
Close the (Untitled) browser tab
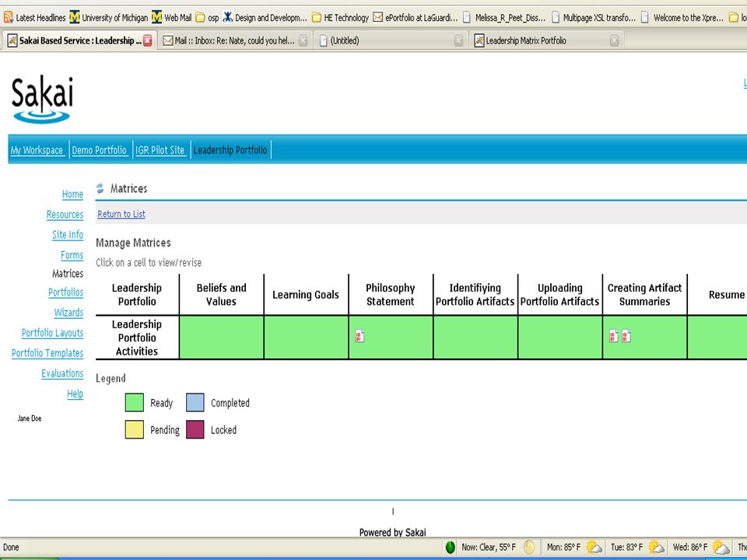tap(458, 41)
